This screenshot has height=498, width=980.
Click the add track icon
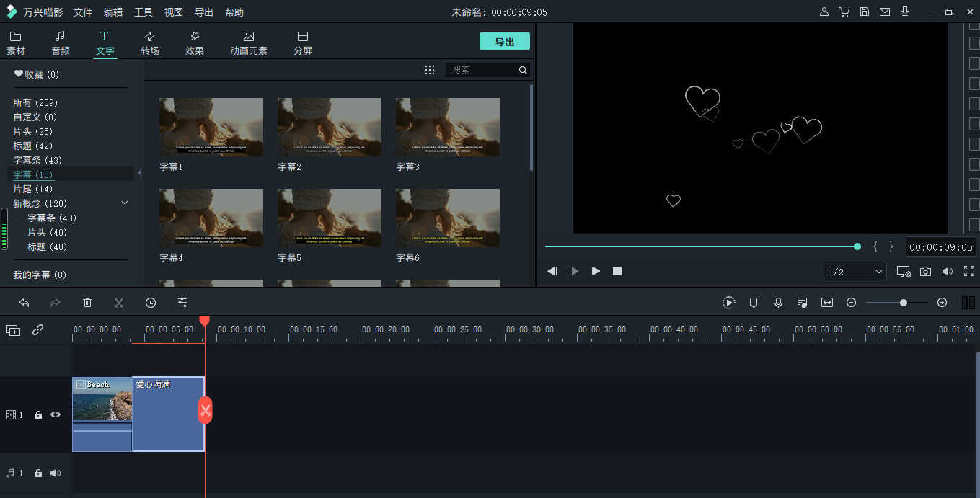tap(13, 330)
